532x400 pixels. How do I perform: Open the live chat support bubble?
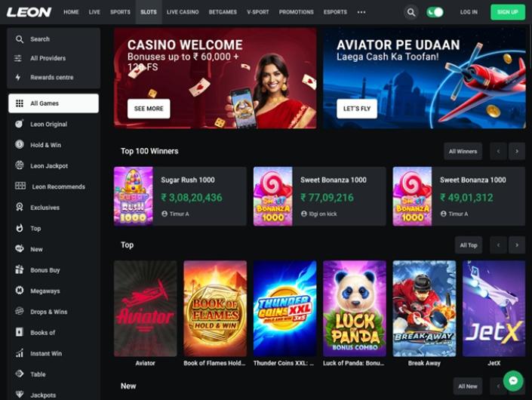coord(513,380)
